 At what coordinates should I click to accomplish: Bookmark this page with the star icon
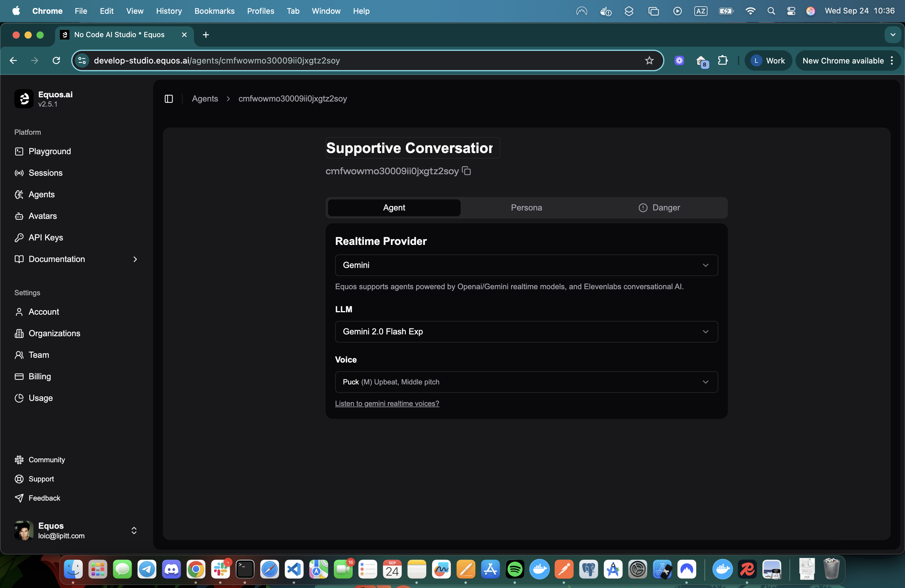pos(649,60)
